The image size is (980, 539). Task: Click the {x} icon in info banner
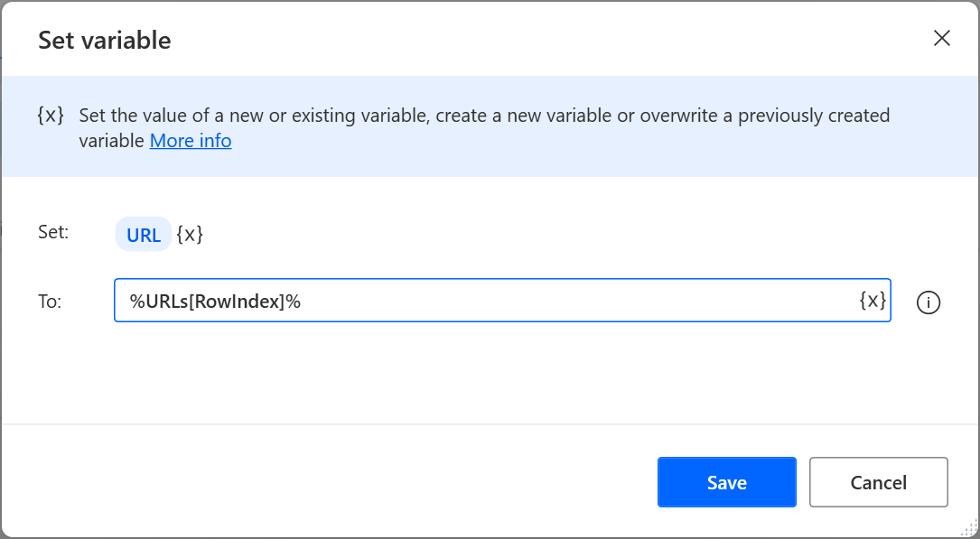(x=51, y=116)
